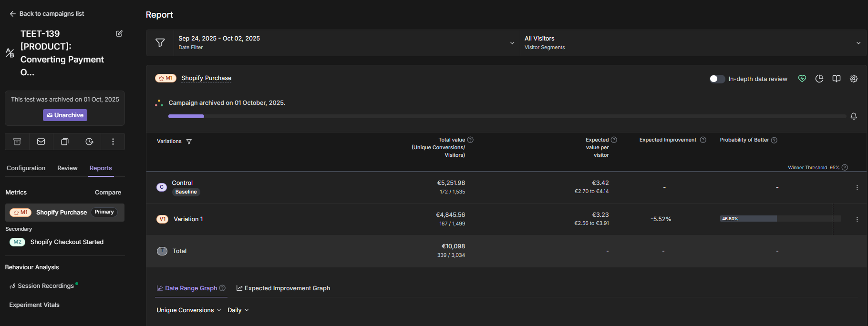Click the duplicate campaign icon
Viewport: 868px width, 326px height.
65,142
